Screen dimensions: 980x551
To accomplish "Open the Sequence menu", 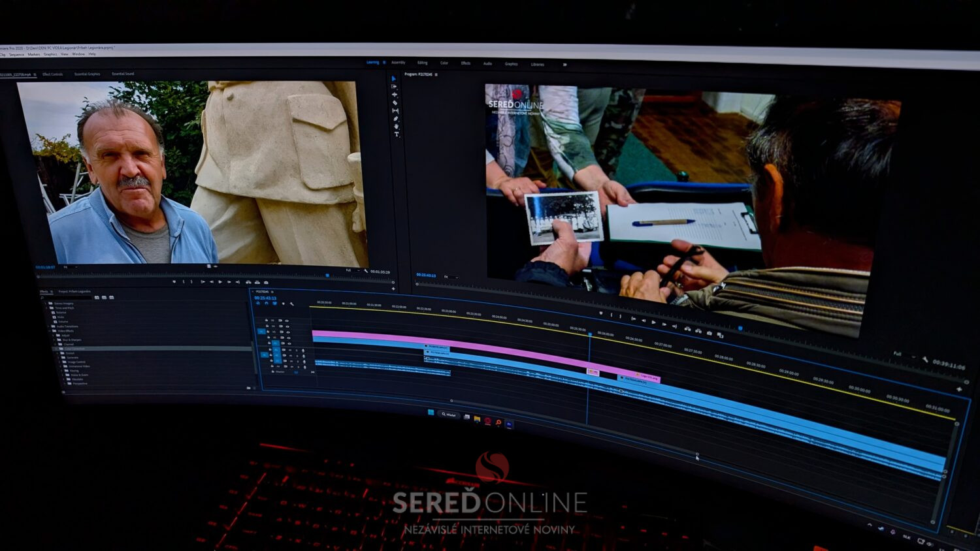I will (16, 54).
